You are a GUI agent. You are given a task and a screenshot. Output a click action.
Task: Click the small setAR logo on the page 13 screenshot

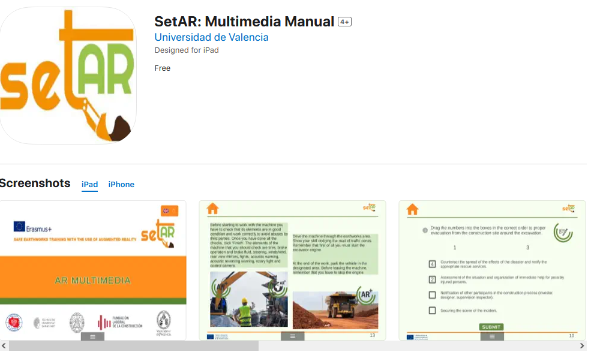pyautogui.click(x=370, y=207)
